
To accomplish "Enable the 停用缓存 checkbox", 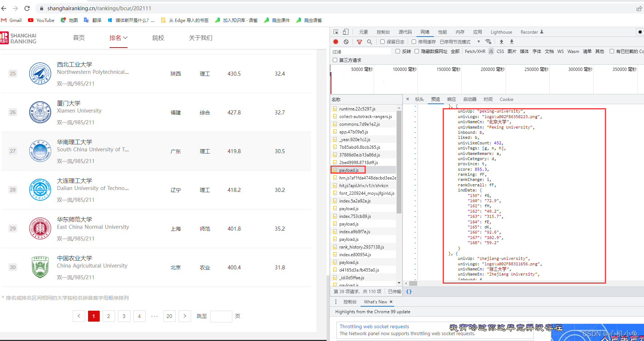I will [414, 42].
